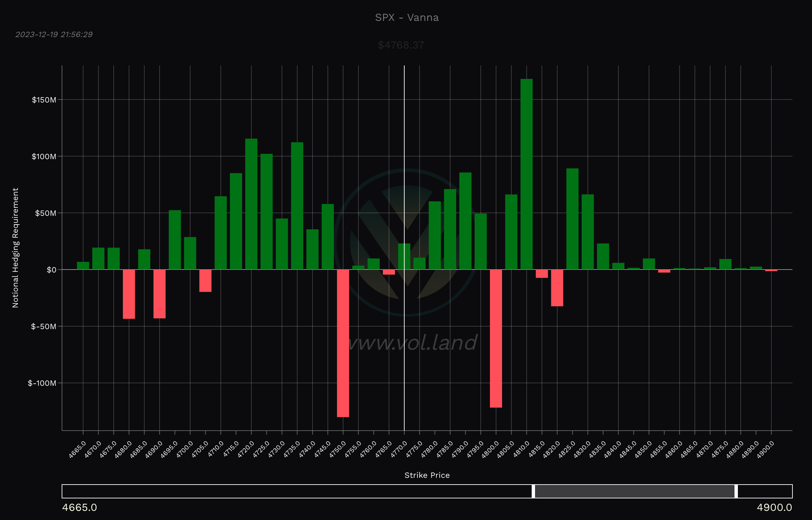Click the right range slider handle
Viewport: 812px width, 520px height.
point(736,491)
